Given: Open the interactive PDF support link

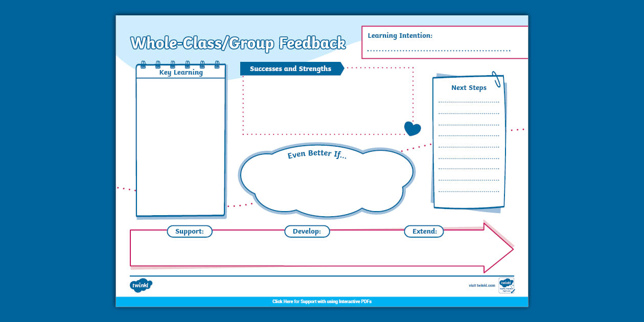Looking at the screenshot, I should pos(322,302).
